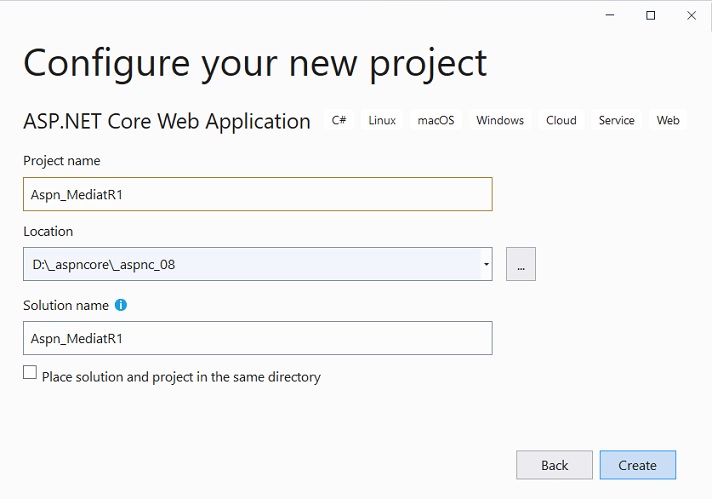Expand the Location dropdown arrow
This screenshot has height=499, width=712.
tap(486, 264)
